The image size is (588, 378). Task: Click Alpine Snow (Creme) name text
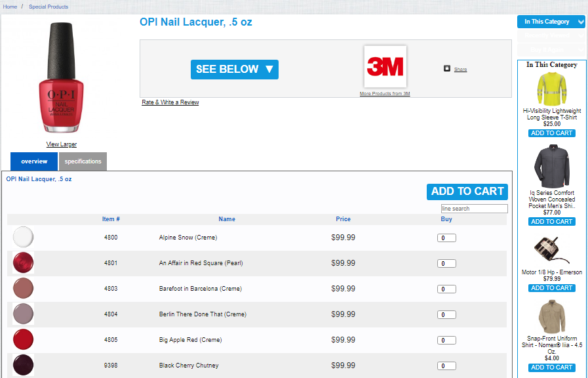(x=188, y=238)
